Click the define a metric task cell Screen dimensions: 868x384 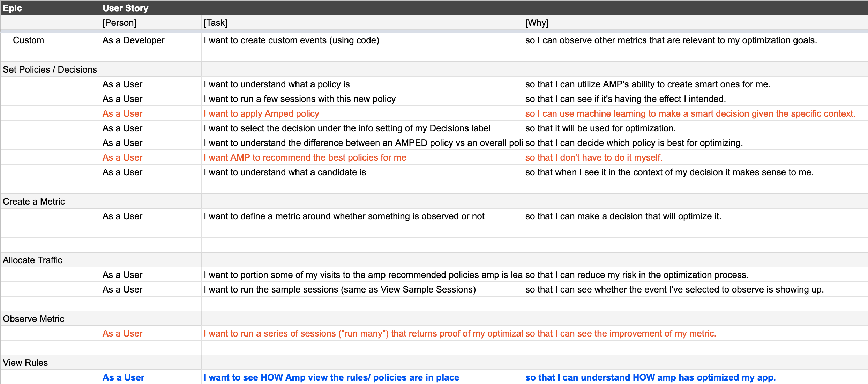pyautogui.click(x=362, y=216)
